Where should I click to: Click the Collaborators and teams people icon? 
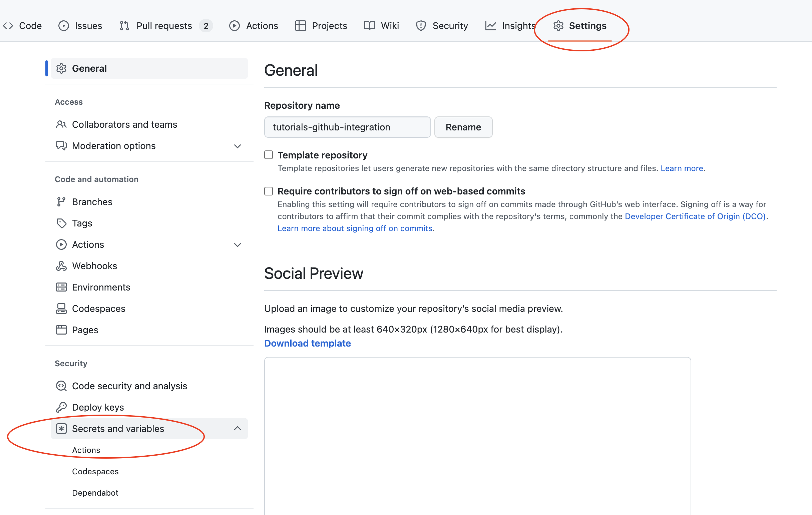[x=61, y=124]
